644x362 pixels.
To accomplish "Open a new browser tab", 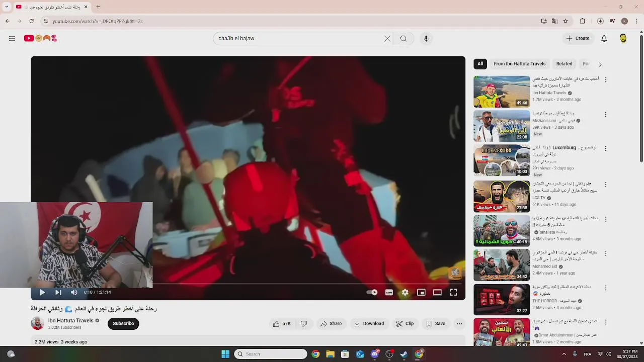I will [x=98, y=7].
